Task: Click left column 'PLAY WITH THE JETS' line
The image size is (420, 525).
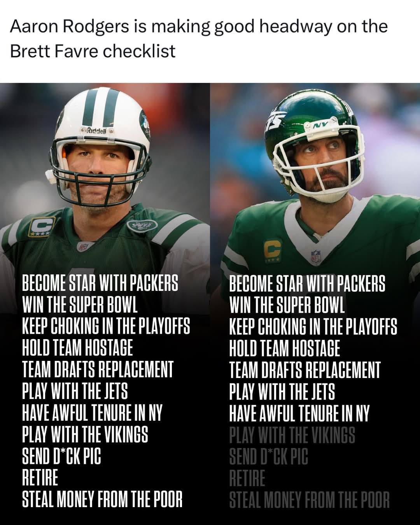Action: coord(75,391)
